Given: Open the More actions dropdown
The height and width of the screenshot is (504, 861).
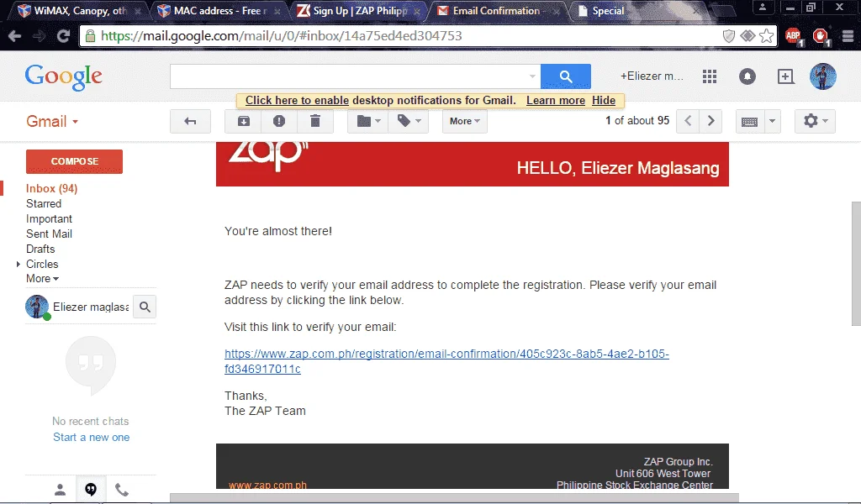Looking at the screenshot, I should point(464,121).
